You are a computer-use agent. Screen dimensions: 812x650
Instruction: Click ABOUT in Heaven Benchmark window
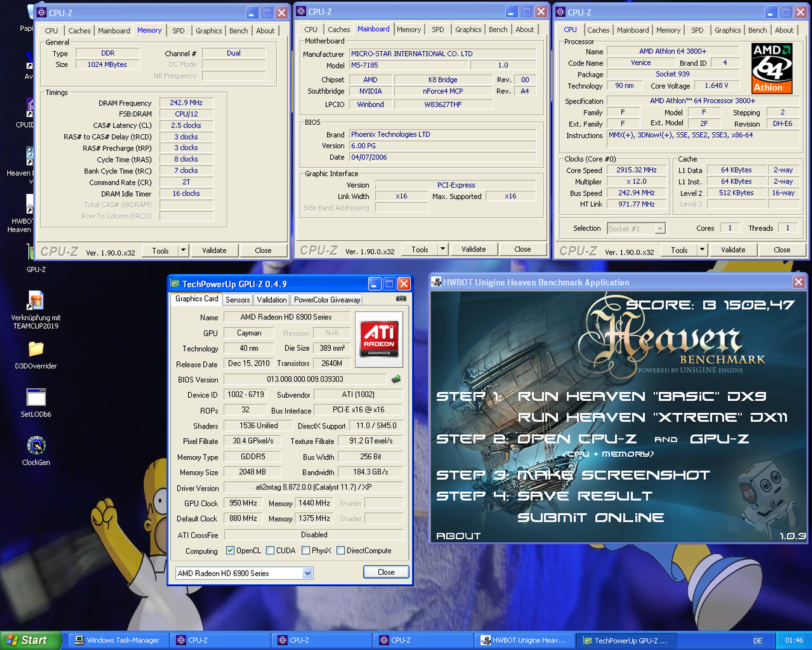(458, 536)
